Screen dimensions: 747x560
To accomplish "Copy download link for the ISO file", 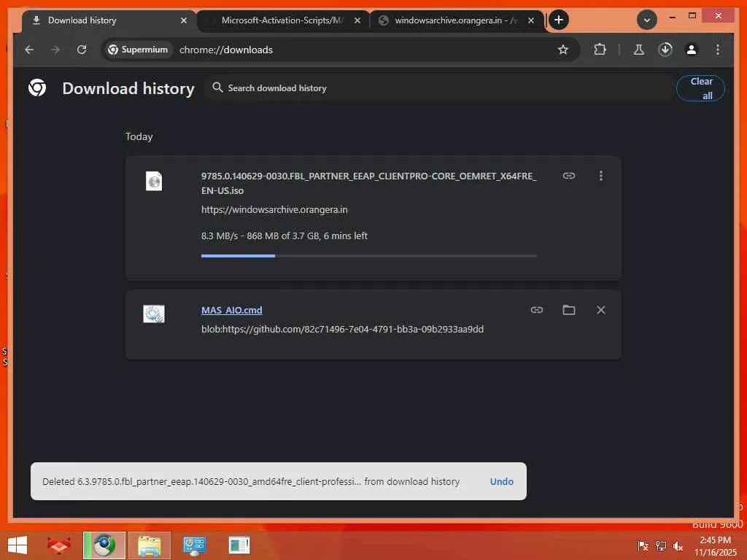I will pos(569,176).
